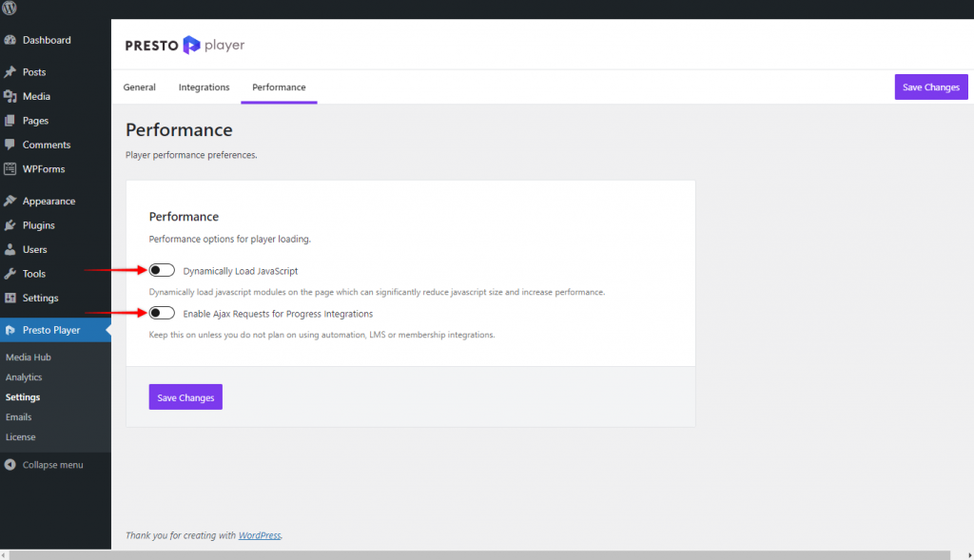Open Comments bubble icon

click(x=10, y=145)
